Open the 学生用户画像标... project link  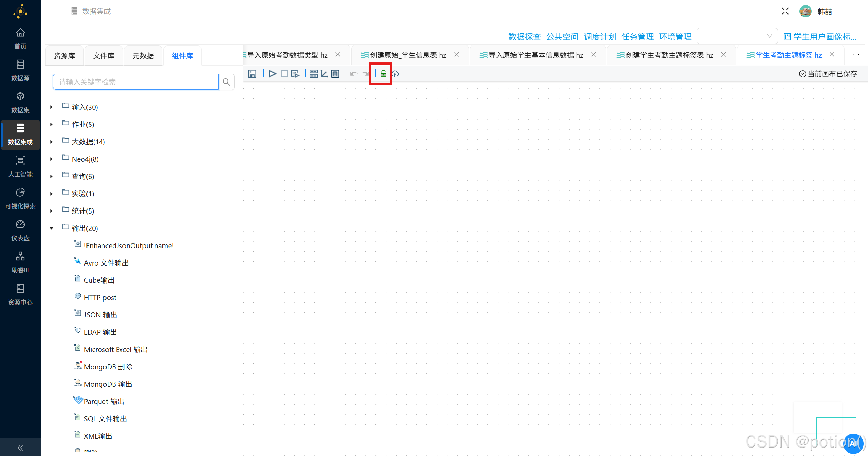tap(820, 37)
